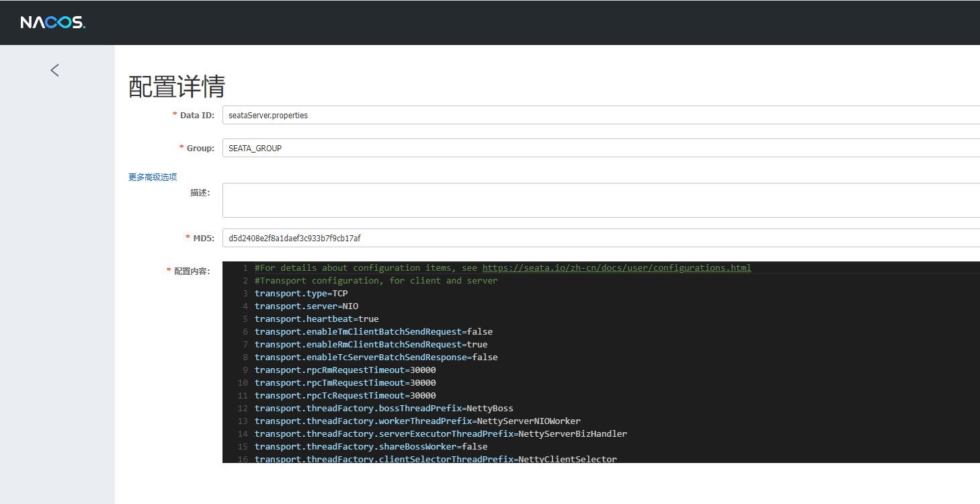
Task: Expand 更多高级选项 link
Action: coord(153,177)
